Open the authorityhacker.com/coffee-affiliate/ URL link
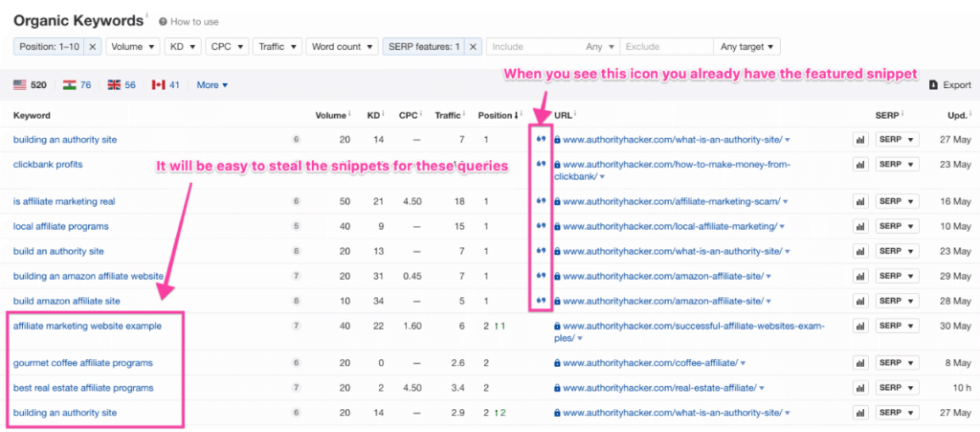Image resolution: width=980 pixels, height=432 pixels. click(650, 363)
